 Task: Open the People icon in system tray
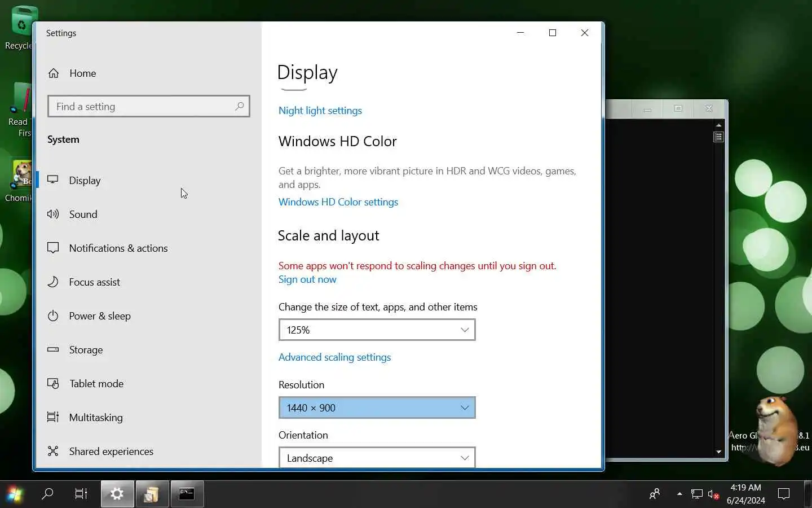click(655, 494)
